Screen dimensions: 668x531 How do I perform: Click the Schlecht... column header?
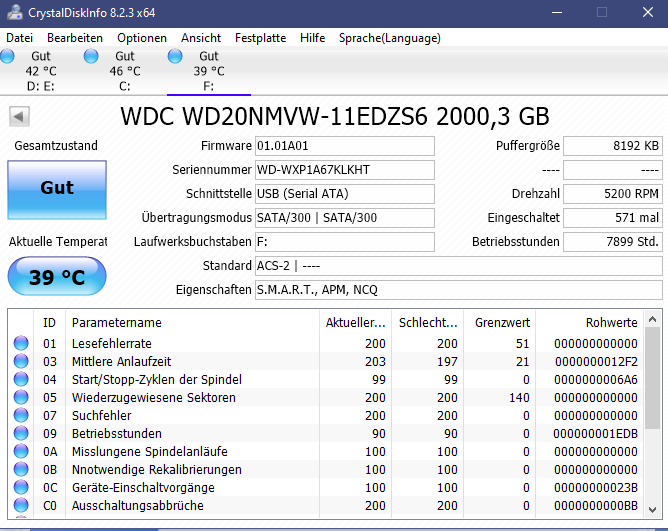(427, 323)
